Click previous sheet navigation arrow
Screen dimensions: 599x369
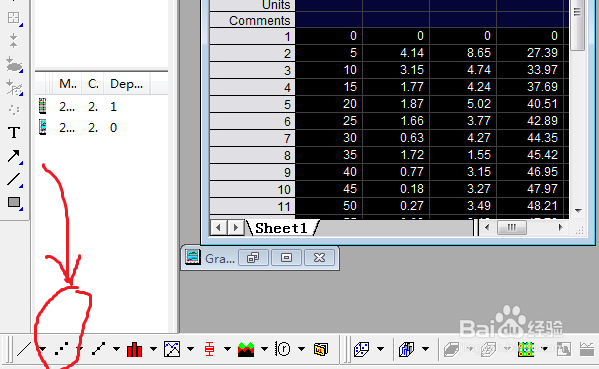(x=218, y=228)
